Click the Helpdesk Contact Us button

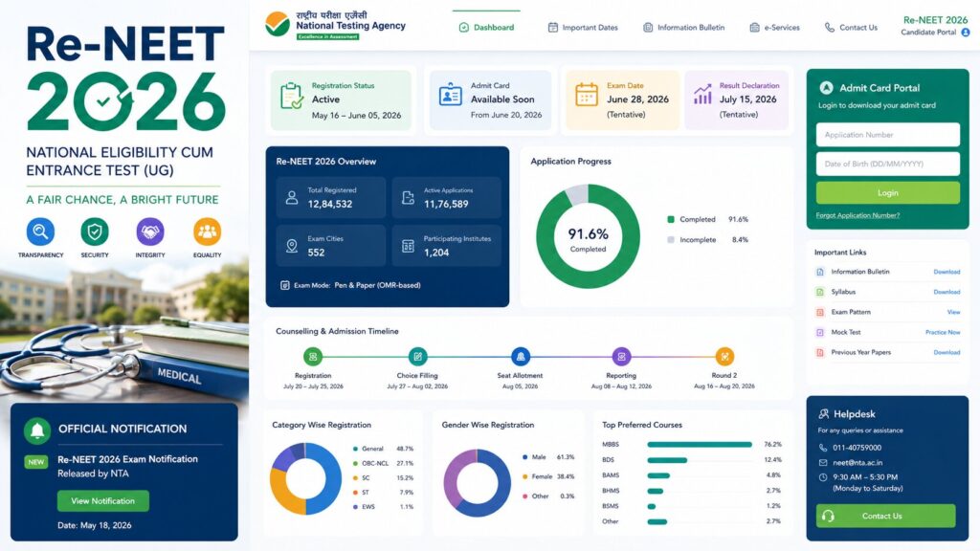(x=885, y=516)
